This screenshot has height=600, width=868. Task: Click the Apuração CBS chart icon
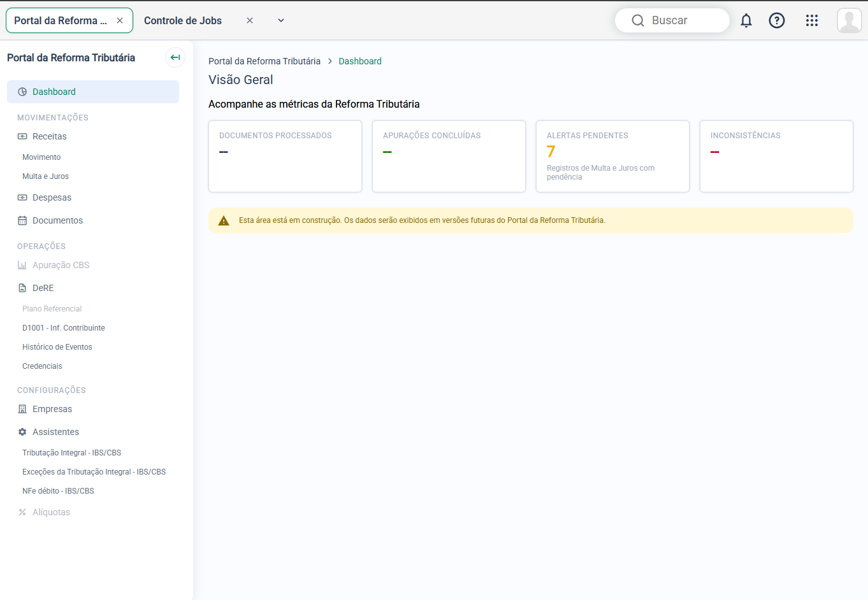pos(22,265)
